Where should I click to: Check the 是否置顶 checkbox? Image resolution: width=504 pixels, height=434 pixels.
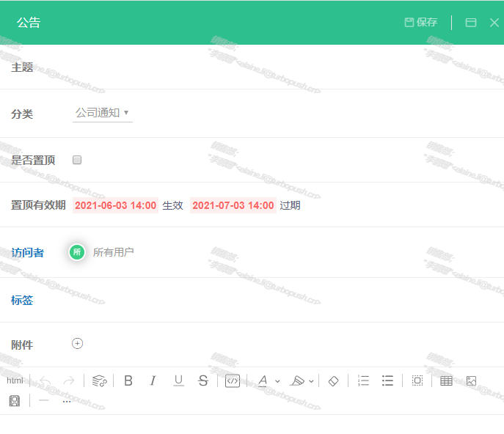(x=77, y=160)
